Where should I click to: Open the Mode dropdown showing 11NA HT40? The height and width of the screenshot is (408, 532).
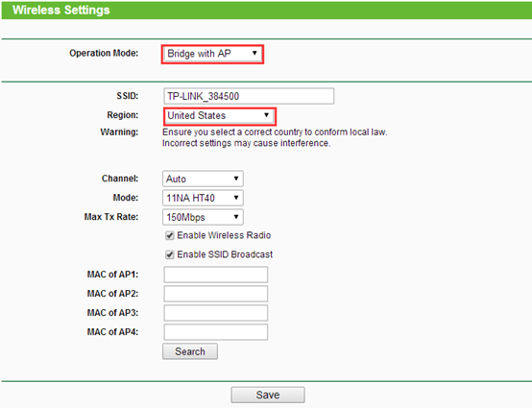click(203, 198)
